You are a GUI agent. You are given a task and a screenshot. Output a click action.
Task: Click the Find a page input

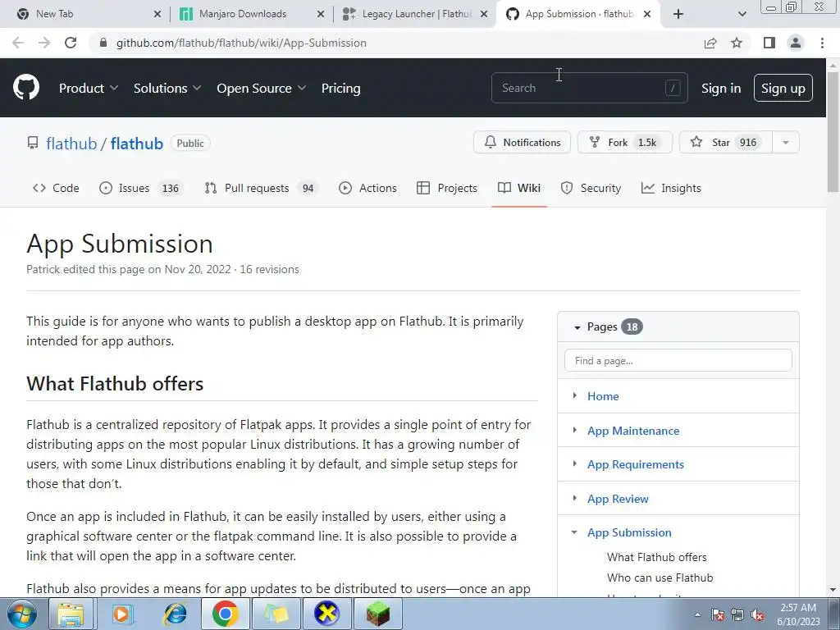tap(678, 361)
